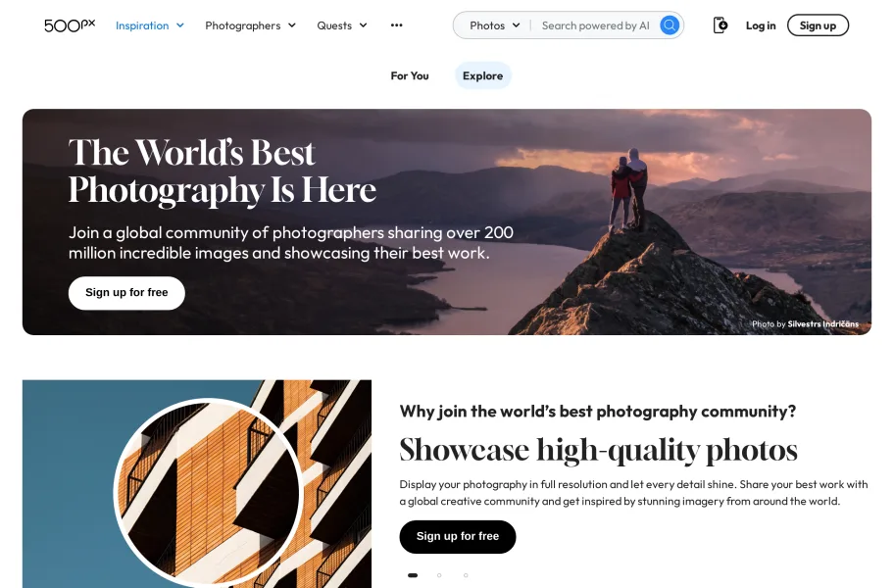Click the Sign up button in header
The width and height of the screenshot is (894, 588).
(818, 25)
